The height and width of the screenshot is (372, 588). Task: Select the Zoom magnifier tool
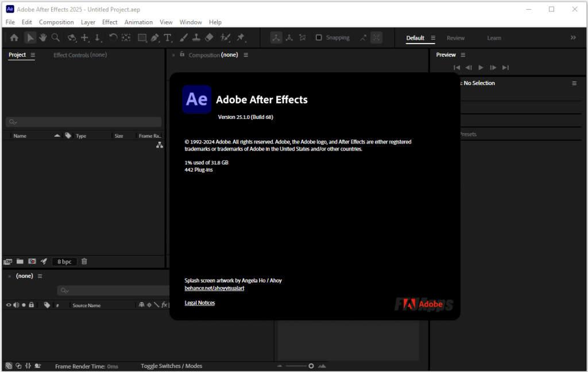pyautogui.click(x=56, y=38)
